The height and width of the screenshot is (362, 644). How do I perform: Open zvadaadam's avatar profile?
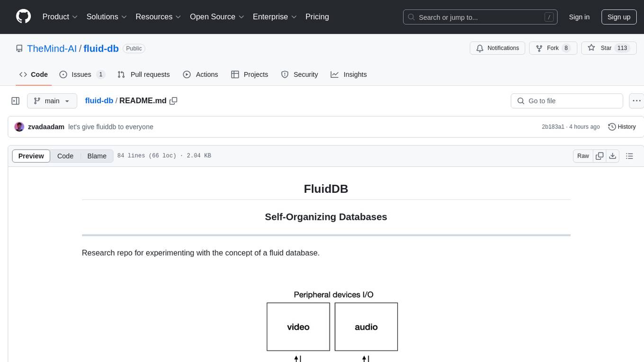(19, 127)
